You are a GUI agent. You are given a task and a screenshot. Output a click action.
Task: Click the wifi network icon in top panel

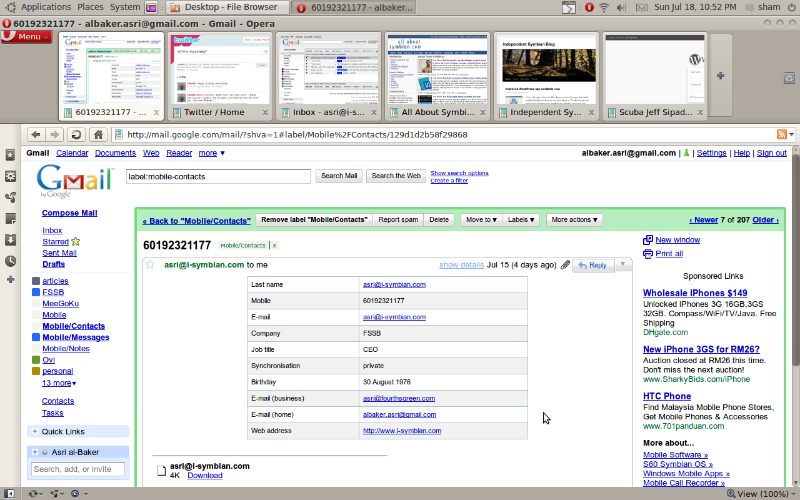click(x=604, y=7)
